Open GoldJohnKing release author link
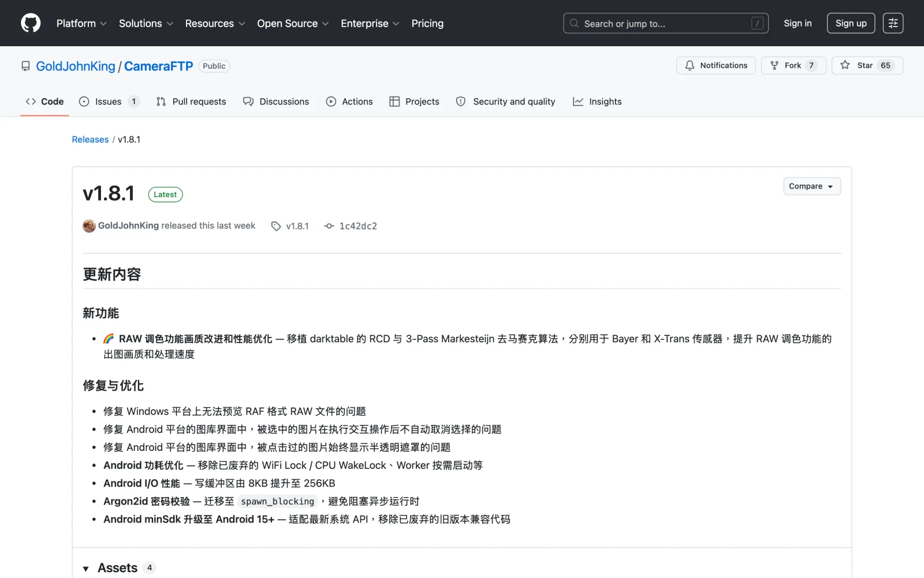Screen dimensions: 924x578 (x=128, y=225)
